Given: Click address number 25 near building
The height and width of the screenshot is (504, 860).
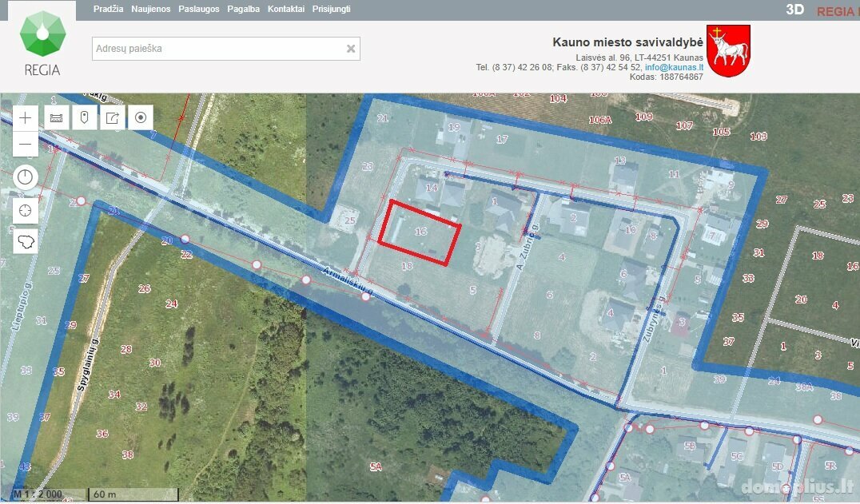Looking at the screenshot, I should (x=350, y=220).
